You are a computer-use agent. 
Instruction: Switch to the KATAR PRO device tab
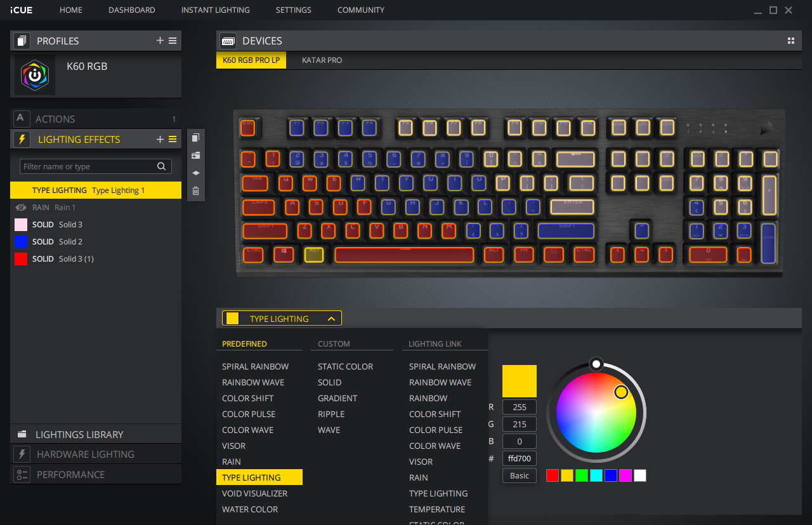[322, 60]
